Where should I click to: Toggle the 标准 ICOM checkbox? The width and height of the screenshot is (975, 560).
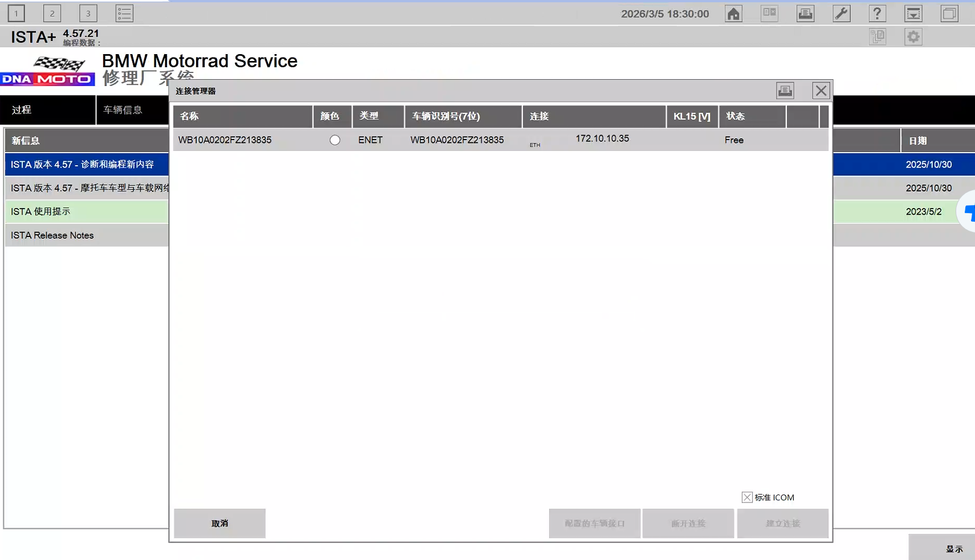click(747, 497)
